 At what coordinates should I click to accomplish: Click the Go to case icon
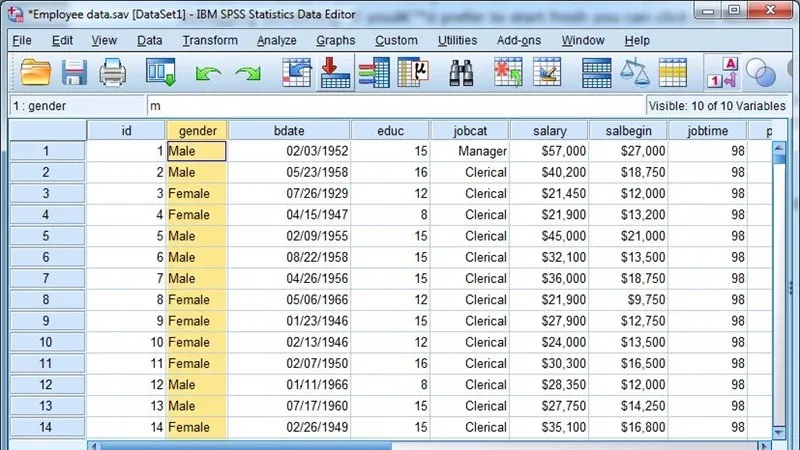296,72
